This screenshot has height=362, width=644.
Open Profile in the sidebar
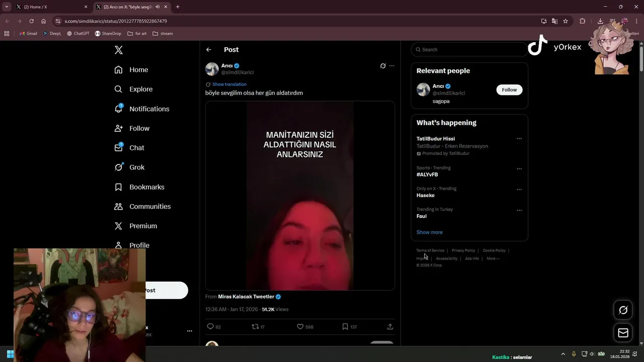click(132, 245)
